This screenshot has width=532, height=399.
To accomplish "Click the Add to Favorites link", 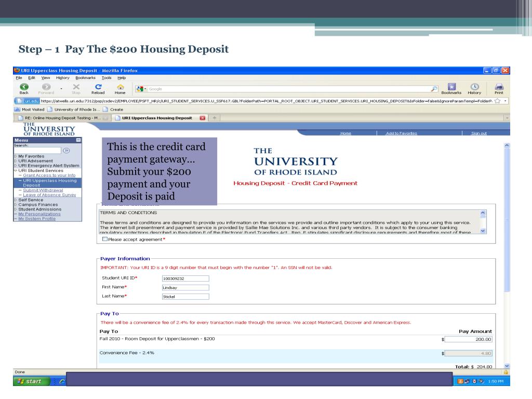I will (402, 134).
